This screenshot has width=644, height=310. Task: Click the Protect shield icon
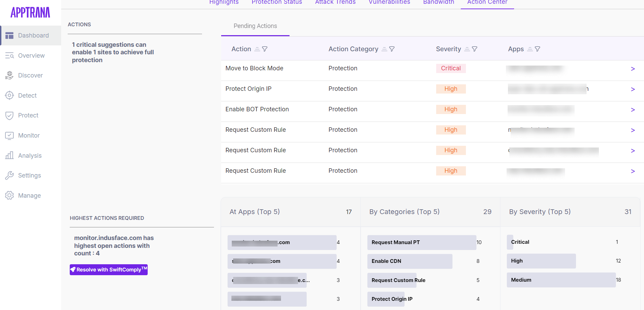click(x=9, y=115)
